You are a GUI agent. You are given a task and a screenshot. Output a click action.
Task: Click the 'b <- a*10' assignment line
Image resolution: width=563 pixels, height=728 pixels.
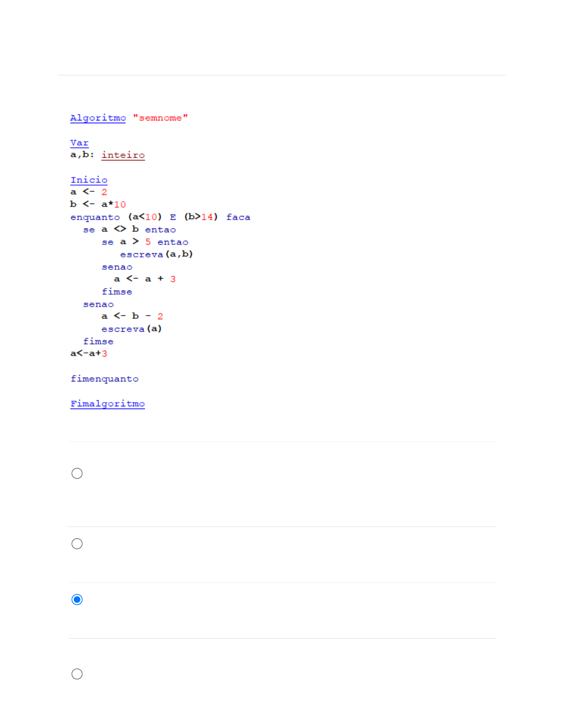[x=98, y=204]
